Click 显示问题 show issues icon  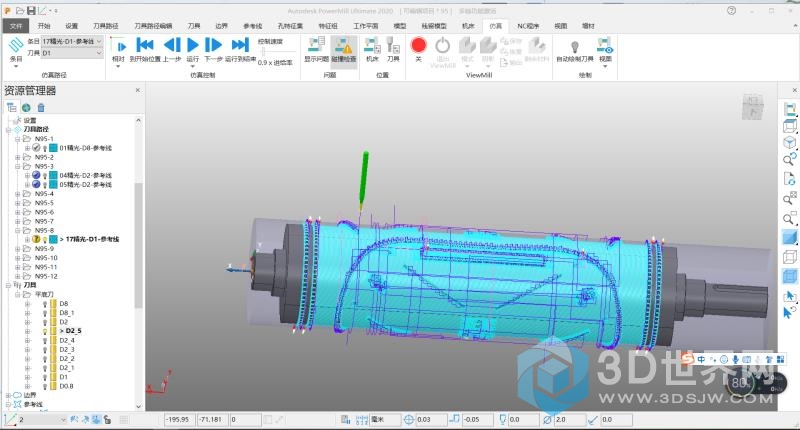click(316, 45)
